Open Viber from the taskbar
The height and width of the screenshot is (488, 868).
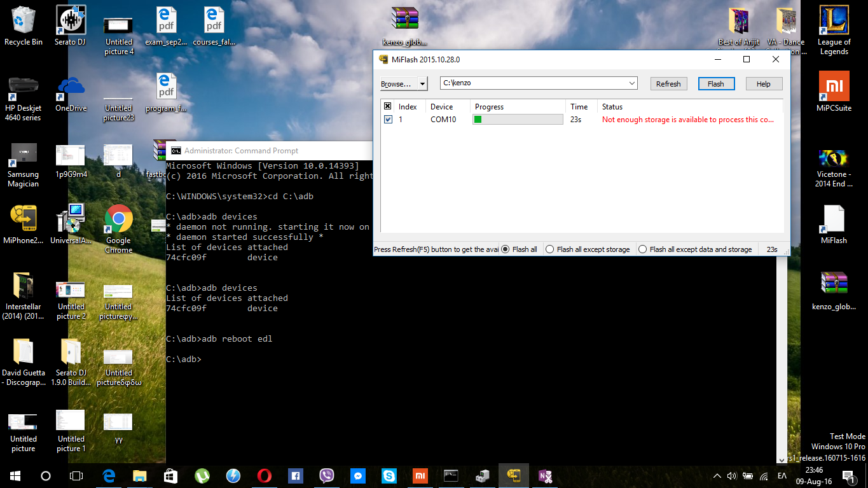(x=327, y=475)
